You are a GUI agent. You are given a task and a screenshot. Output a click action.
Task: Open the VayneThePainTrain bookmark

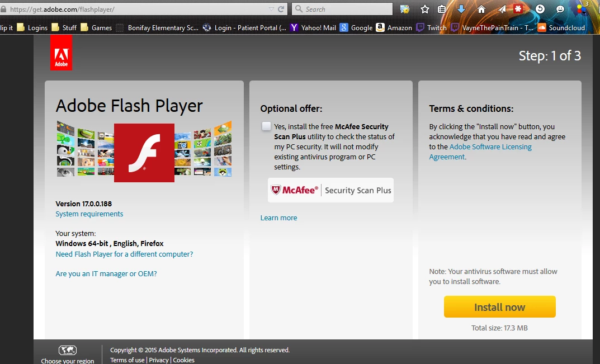[492, 27]
